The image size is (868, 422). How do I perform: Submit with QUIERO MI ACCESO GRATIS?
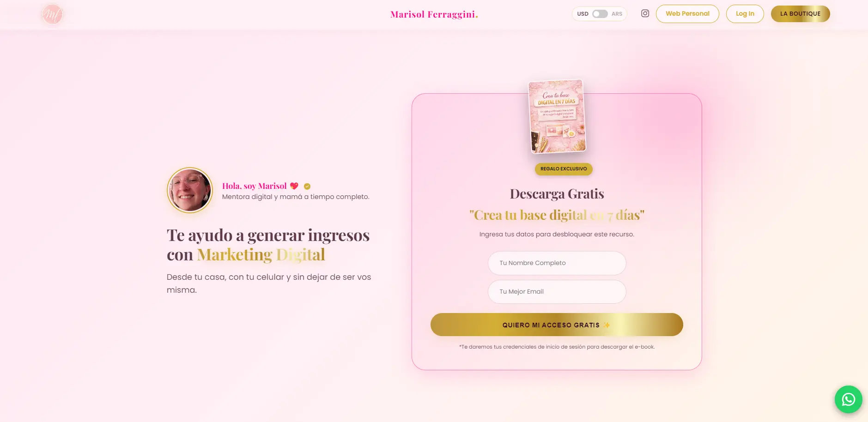tap(556, 325)
